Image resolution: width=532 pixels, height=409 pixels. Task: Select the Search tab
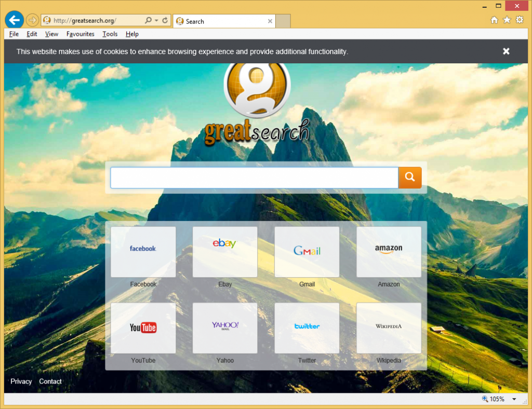(224, 21)
